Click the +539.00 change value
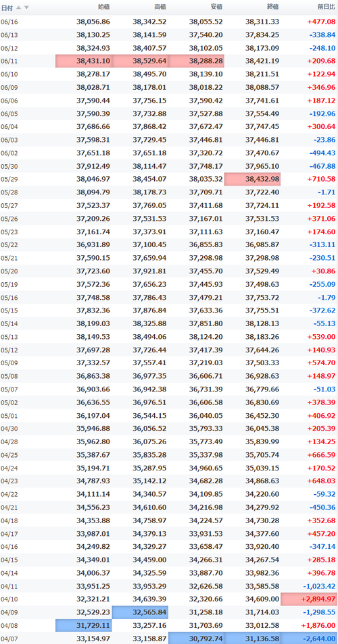This screenshot has width=338, height=644. 321,337
